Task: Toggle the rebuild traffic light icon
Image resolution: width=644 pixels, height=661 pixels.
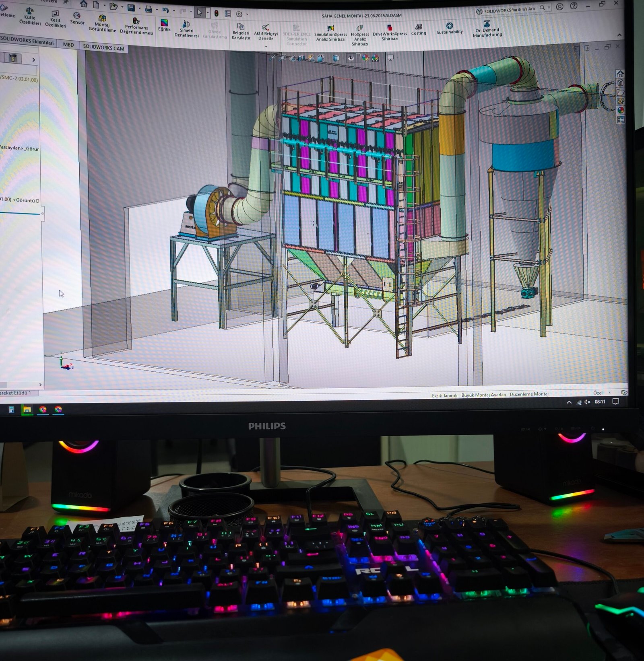Action: (217, 14)
